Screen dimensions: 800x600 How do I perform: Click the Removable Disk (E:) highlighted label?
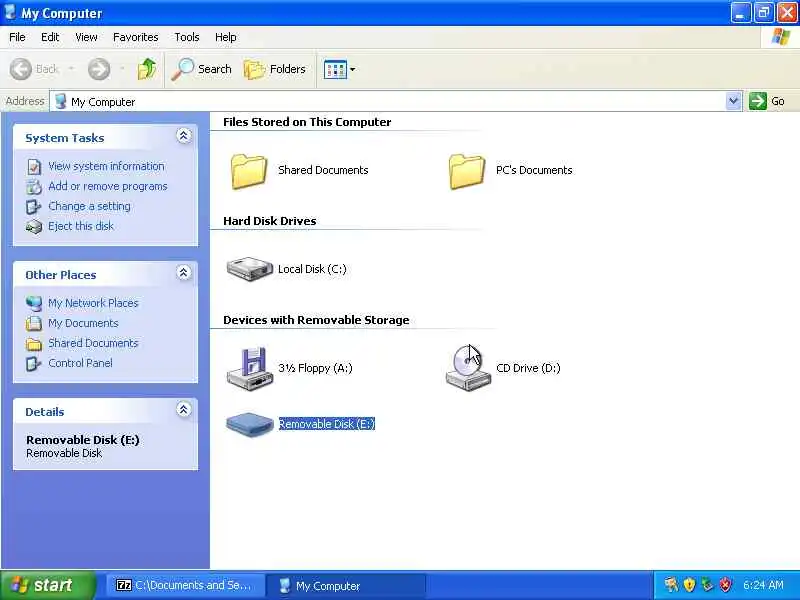pos(327,424)
